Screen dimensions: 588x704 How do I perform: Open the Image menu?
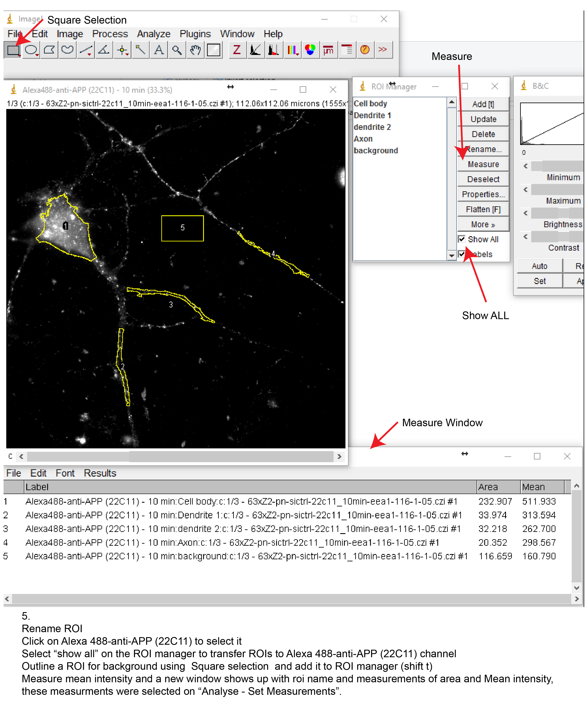(x=70, y=34)
